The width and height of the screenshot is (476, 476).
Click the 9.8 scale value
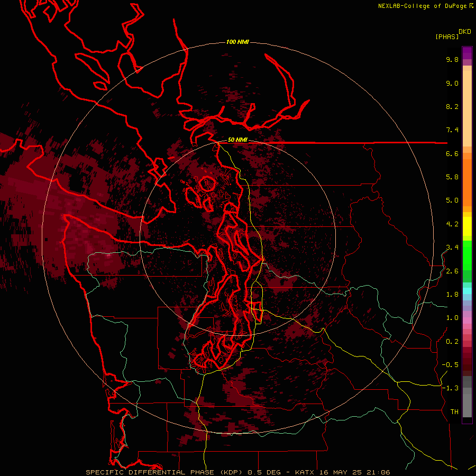(x=452, y=59)
